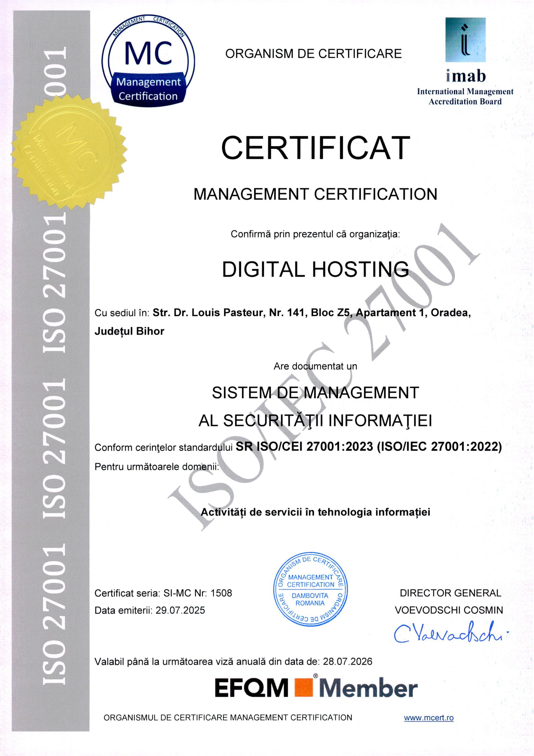Screen dimensions: 534x756
Task: Click the imab accreditation board logo
Action: (x=465, y=61)
